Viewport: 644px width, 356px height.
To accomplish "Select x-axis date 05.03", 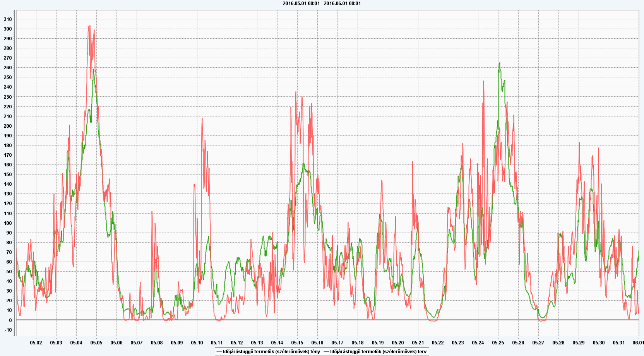I will 56,343.
